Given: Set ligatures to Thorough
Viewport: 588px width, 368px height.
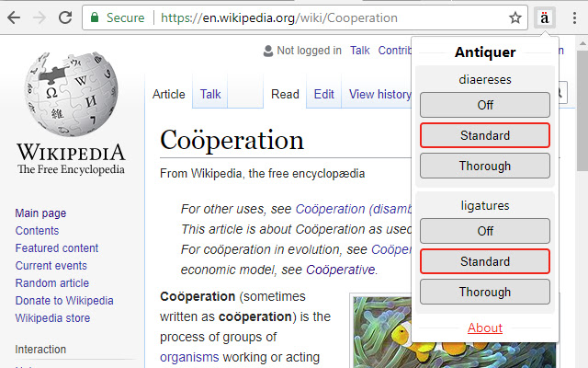Looking at the screenshot, I should [485, 292].
